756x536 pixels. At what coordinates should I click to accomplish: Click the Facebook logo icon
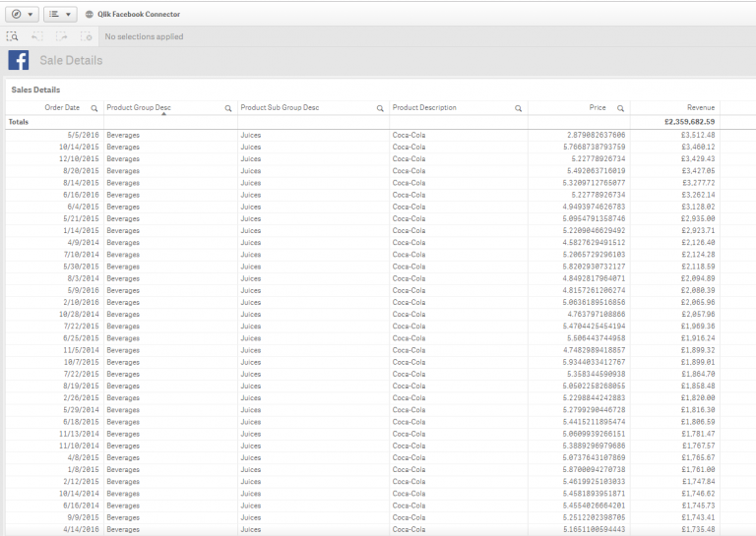coord(19,60)
